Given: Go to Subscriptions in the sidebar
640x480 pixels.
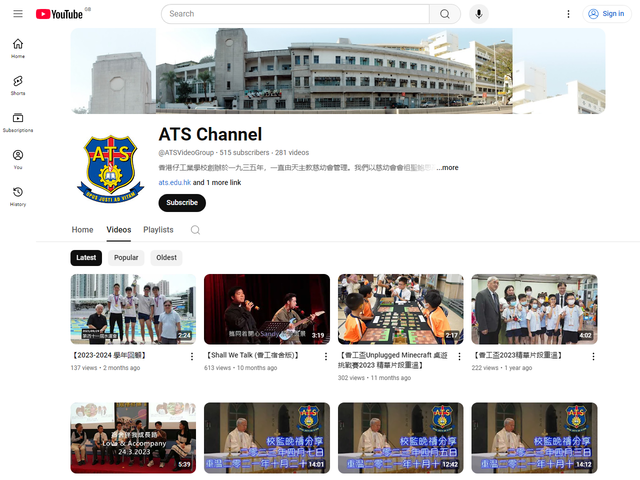Looking at the screenshot, I should tap(18, 122).
